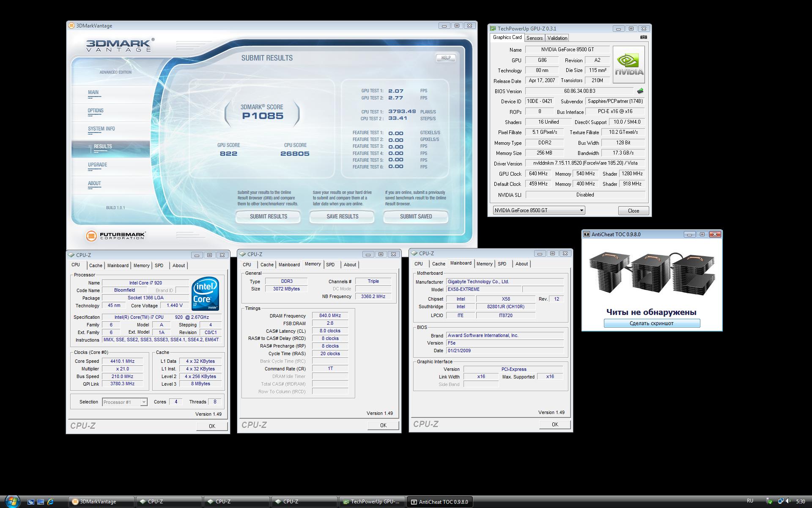Click the AntiCheat TOC title bar icon
Image resolution: width=812 pixels, height=508 pixels.
(587, 234)
